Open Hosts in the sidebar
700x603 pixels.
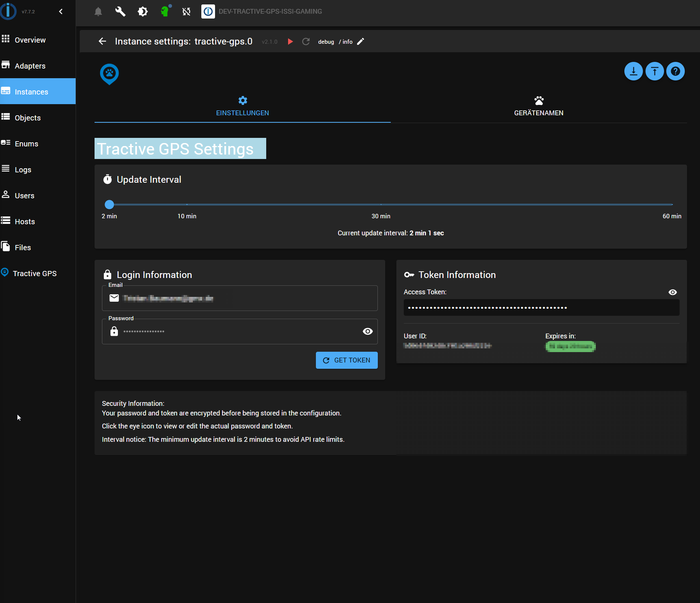(x=38, y=221)
